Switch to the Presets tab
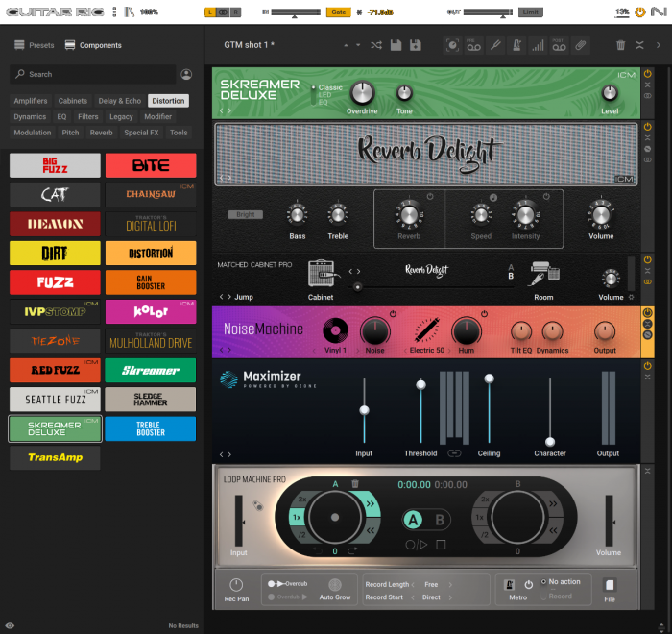The height and width of the screenshot is (634, 672). pos(35,45)
